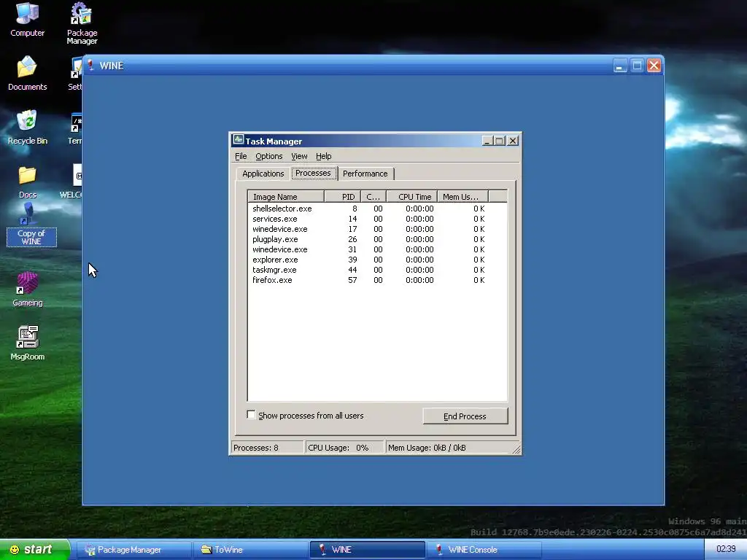
Task: Select the winedevice.exe row with PID 31
Action: (377, 249)
